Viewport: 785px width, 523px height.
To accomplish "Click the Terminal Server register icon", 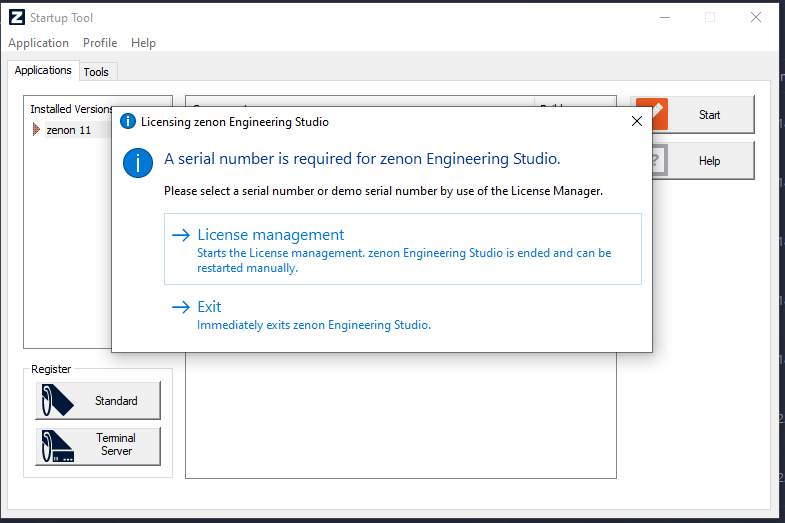I will 57,446.
